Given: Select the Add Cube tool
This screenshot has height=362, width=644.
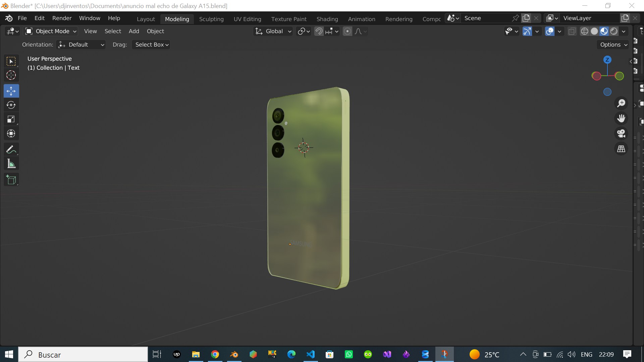Looking at the screenshot, I should coord(11,180).
